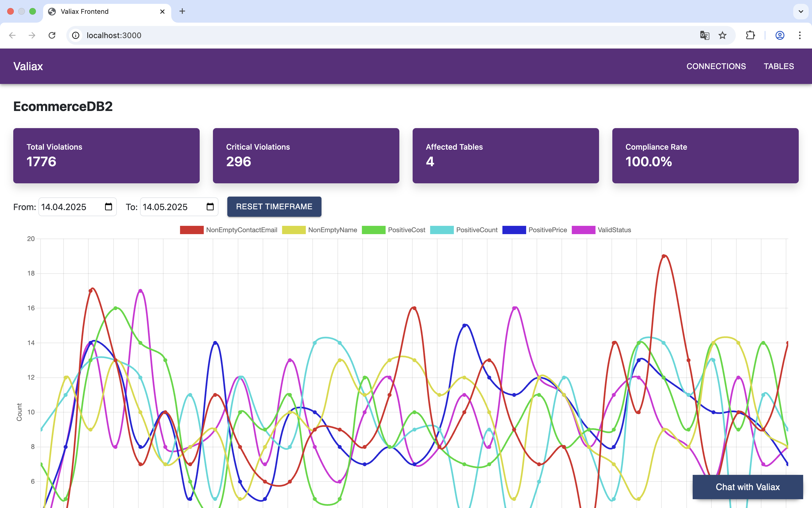Open Chat with Valiax
This screenshot has width=812, height=508.
coord(748,486)
